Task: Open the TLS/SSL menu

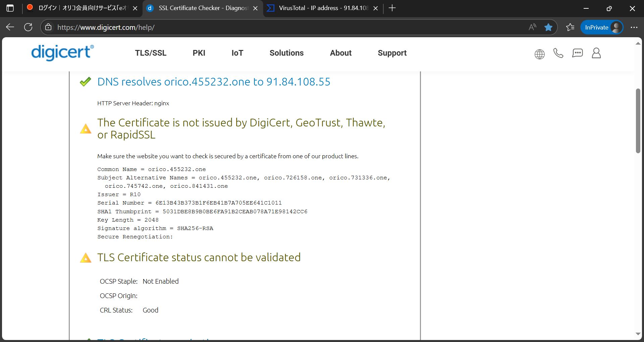Action: click(151, 53)
